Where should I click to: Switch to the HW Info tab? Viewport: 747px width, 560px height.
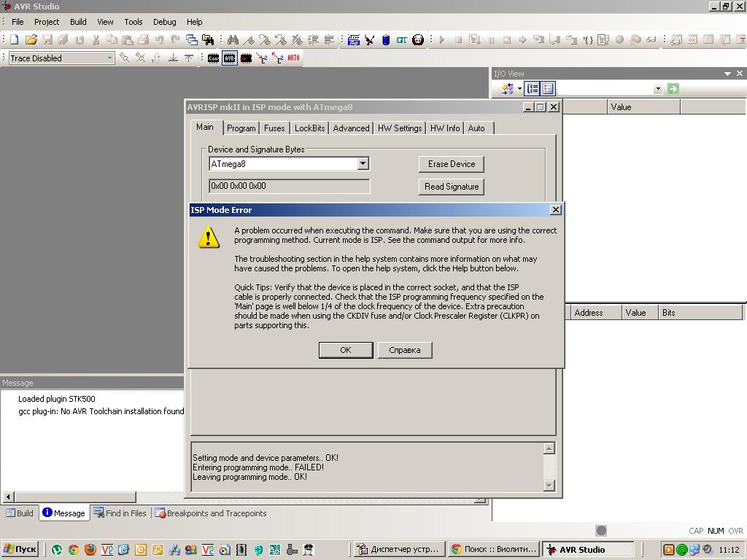click(x=445, y=128)
